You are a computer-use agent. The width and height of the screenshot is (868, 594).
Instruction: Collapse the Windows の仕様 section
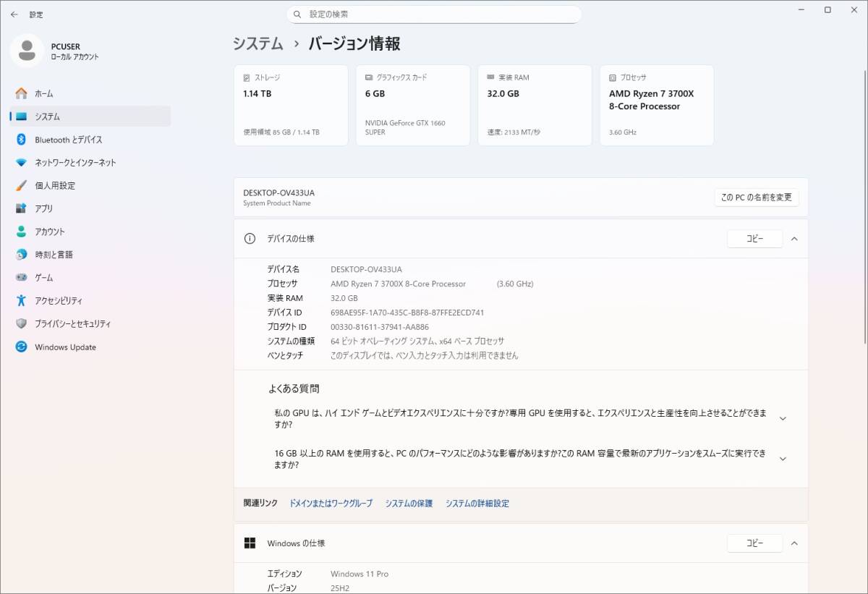pos(794,543)
